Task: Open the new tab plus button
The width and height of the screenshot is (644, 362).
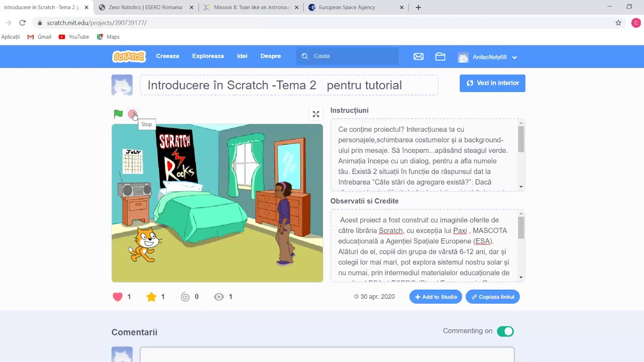Action: click(x=418, y=8)
